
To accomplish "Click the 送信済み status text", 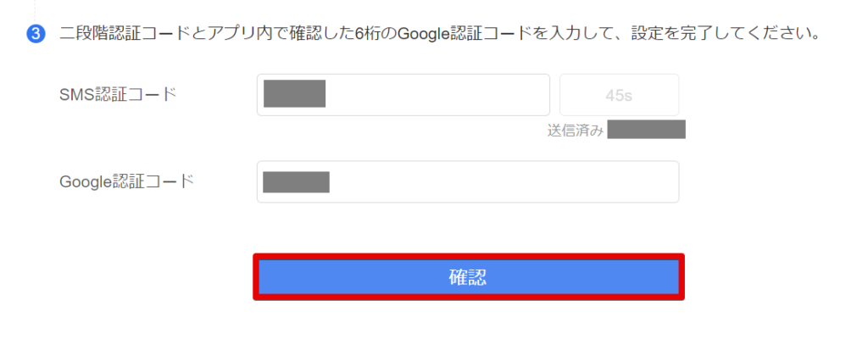I will tap(576, 130).
